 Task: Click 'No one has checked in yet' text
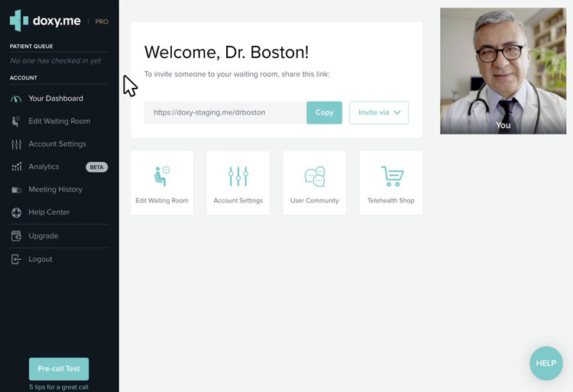[x=56, y=60]
